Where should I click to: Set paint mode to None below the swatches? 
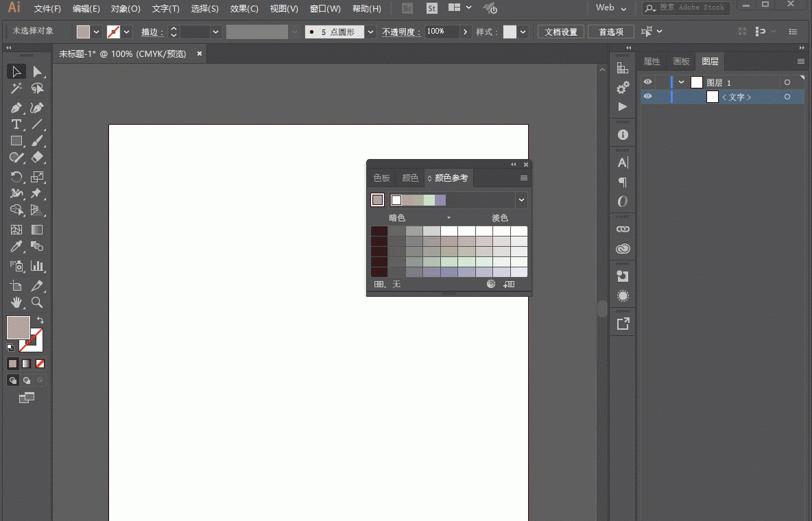click(40, 363)
